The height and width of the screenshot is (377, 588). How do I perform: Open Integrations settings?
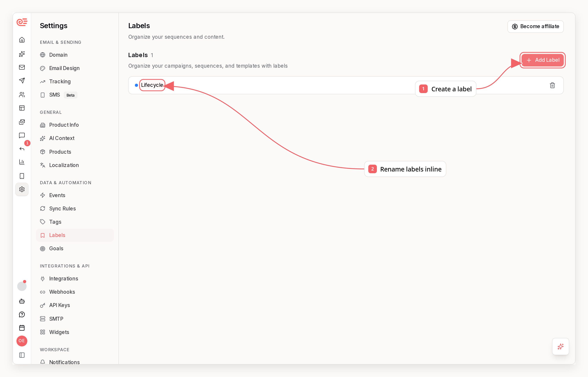pos(75,279)
